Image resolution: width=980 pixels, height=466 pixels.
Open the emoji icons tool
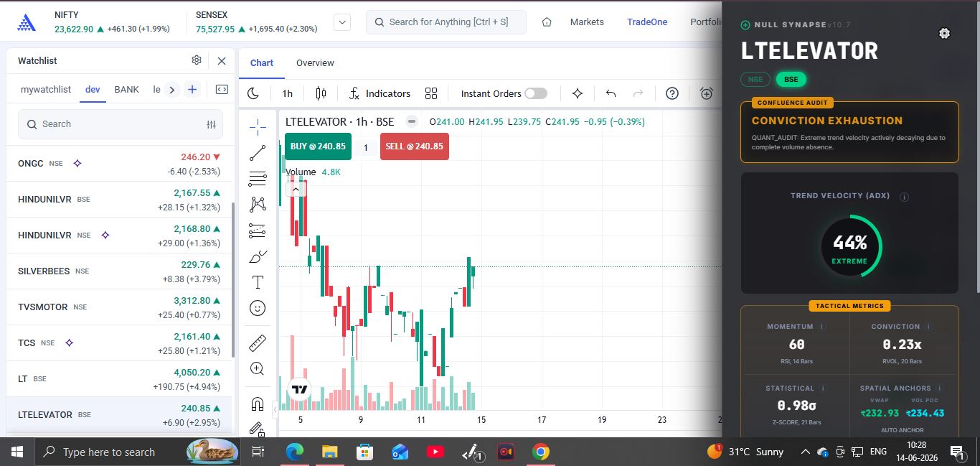pyautogui.click(x=258, y=308)
